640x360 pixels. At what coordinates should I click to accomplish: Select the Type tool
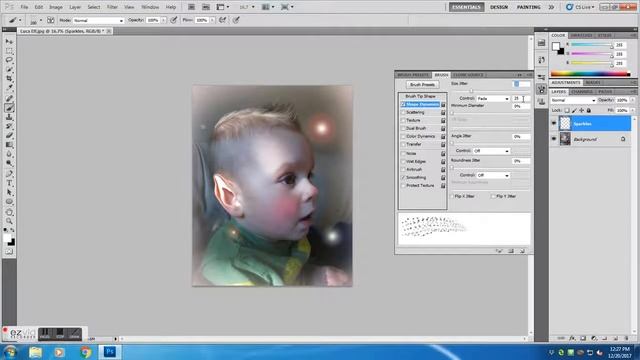[x=9, y=183]
